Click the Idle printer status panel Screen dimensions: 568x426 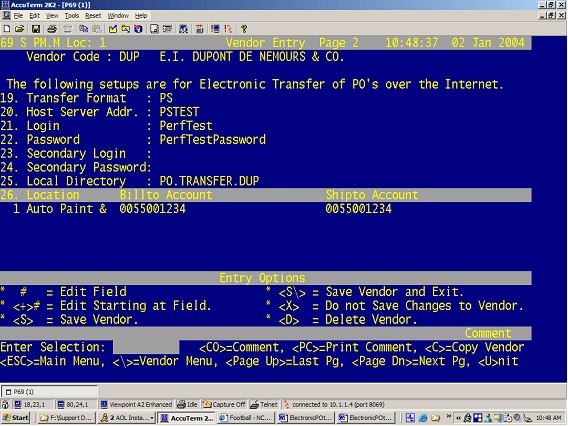[187, 405]
